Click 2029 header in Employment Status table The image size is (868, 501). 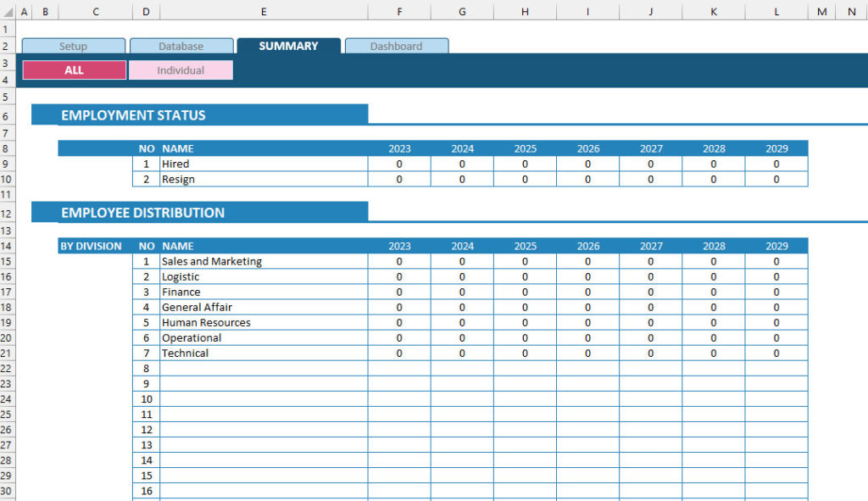[x=776, y=148]
